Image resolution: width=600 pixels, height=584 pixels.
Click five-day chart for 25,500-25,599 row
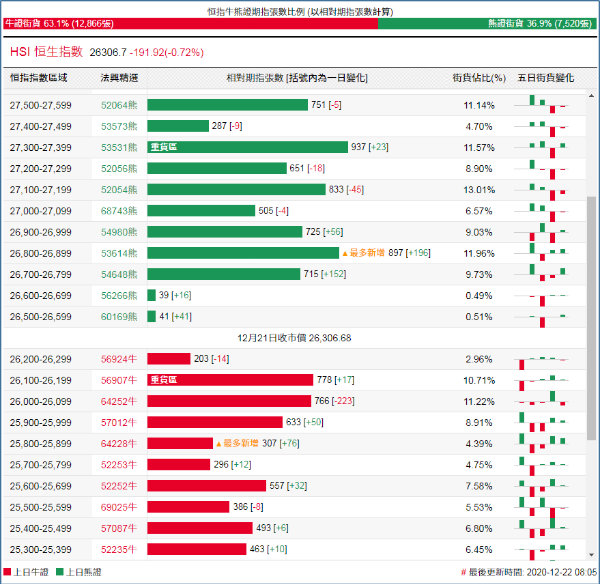point(541,507)
